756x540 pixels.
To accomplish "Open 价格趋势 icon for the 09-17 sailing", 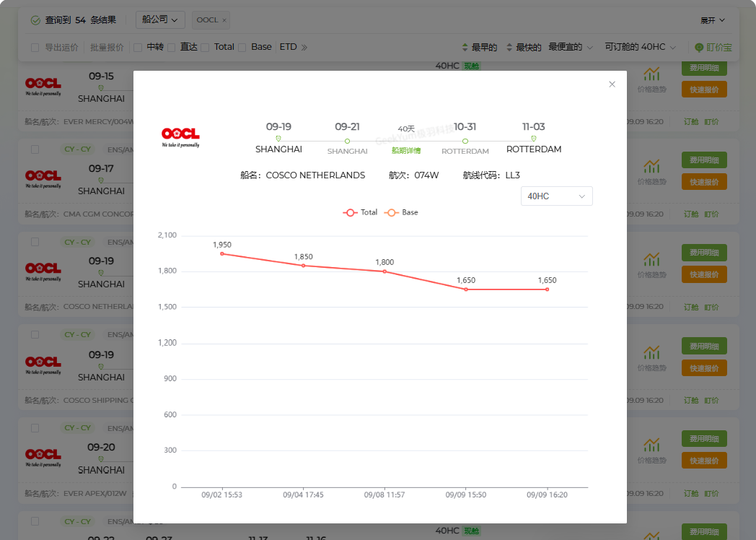I will (x=652, y=167).
